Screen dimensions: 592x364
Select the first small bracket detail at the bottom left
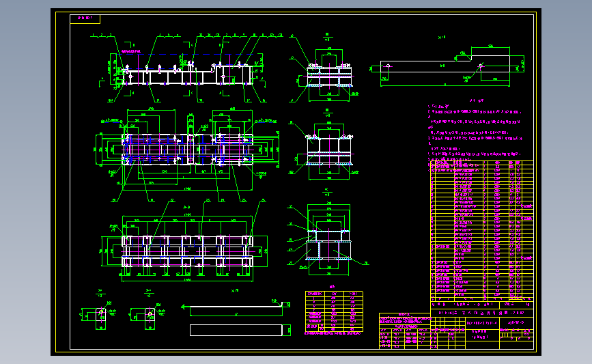coord(100,316)
